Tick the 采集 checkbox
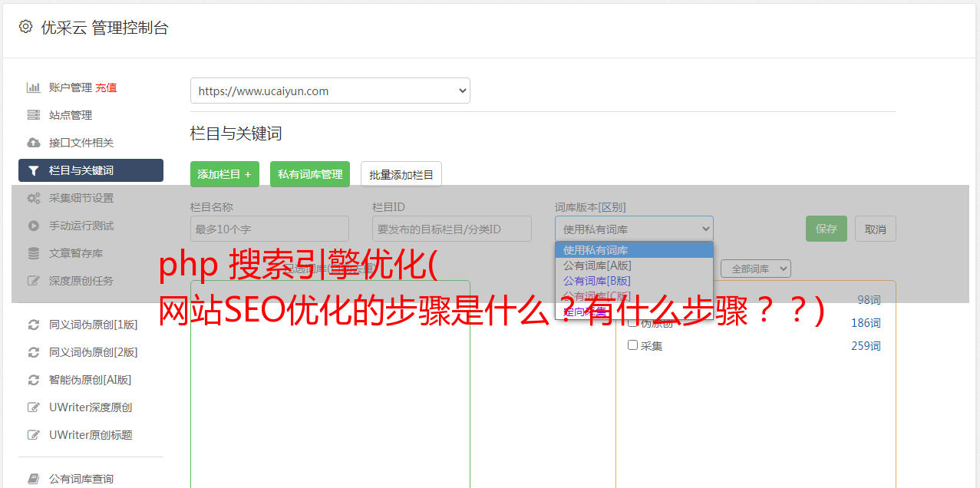The width and height of the screenshot is (980, 488). 633,345
